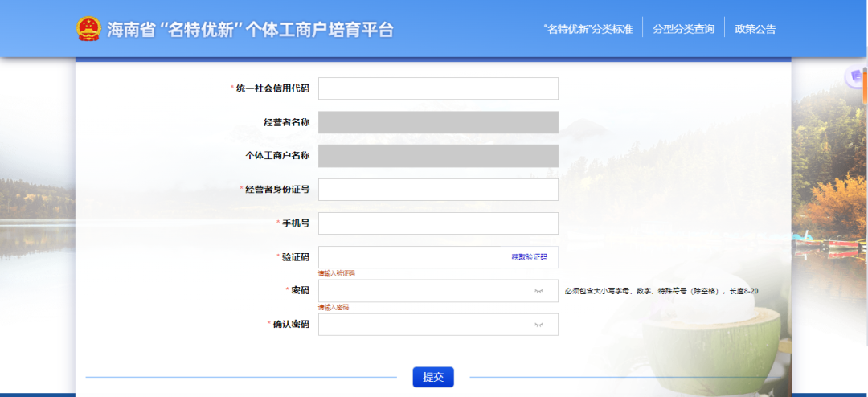Show the 确认密码 field's hidden text

pos(538,325)
